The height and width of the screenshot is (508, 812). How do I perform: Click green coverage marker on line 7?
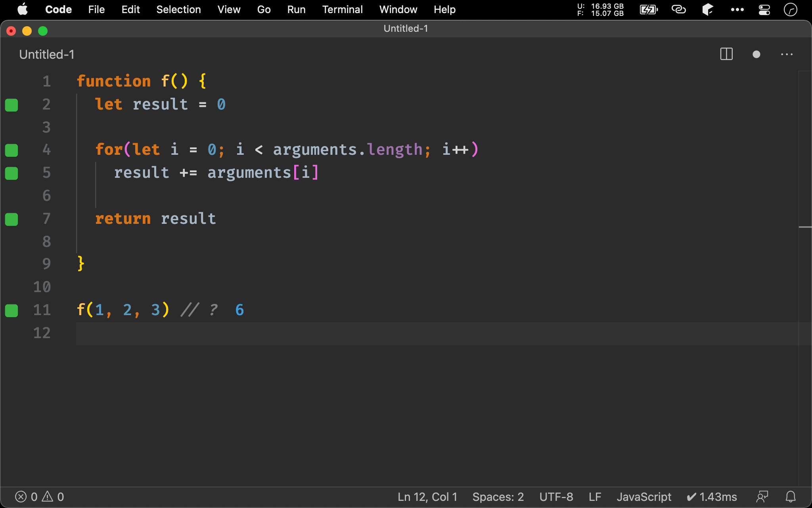pyautogui.click(x=11, y=219)
